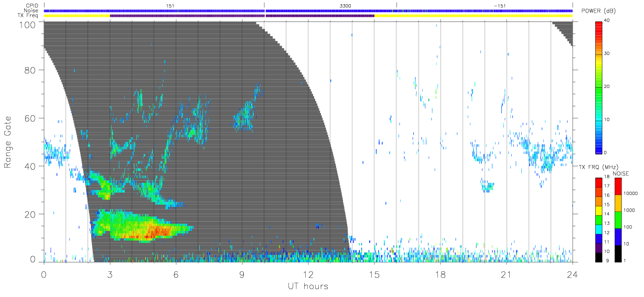Image resolution: width=644 pixels, height=297 pixels.
Task: Click the 12 tick on UT hours axis
Action: [x=308, y=274]
